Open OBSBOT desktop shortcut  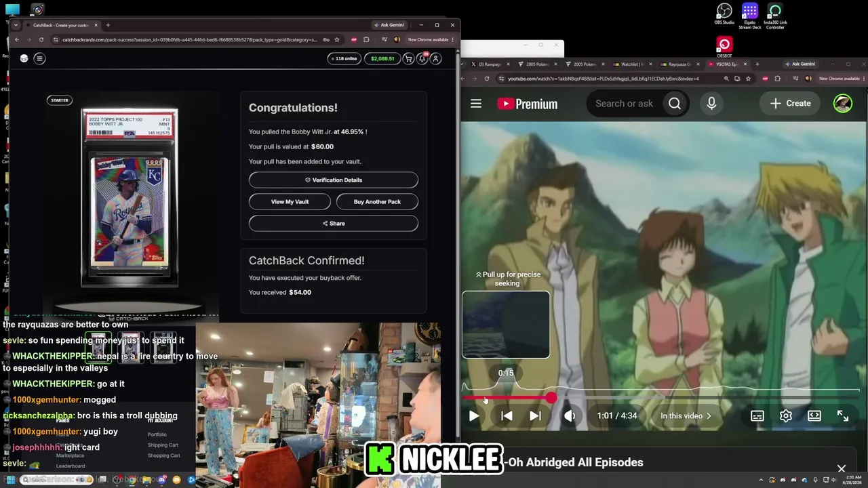(724, 47)
